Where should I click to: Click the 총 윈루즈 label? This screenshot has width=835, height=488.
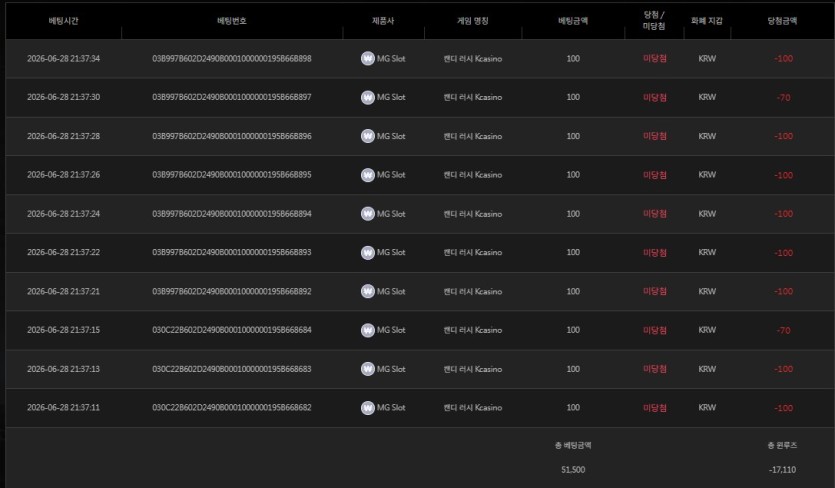pos(782,445)
